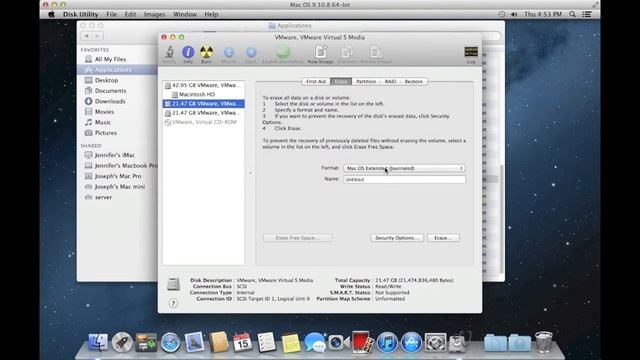Click the Verify microscope toolbar icon
Image resolution: width=640 pixels, height=360 pixels.
click(x=169, y=52)
